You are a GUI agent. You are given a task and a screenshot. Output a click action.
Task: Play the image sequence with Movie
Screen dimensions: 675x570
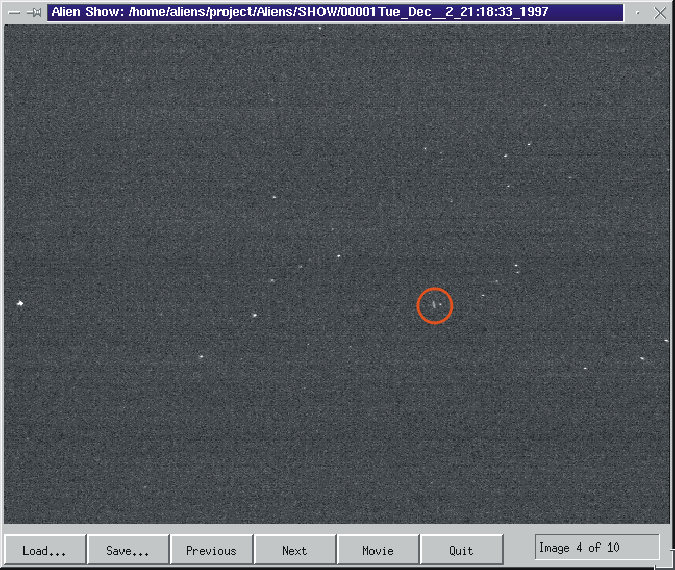click(x=378, y=549)
